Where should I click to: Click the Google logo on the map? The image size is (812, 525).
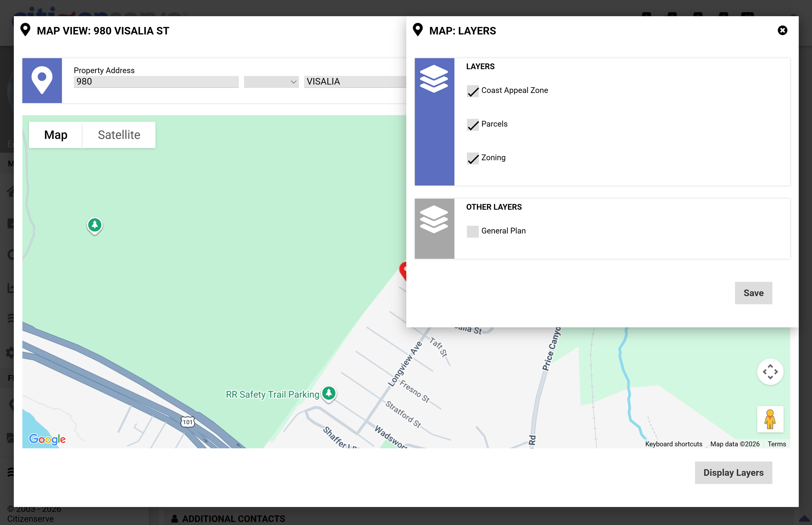pos(47,439)
